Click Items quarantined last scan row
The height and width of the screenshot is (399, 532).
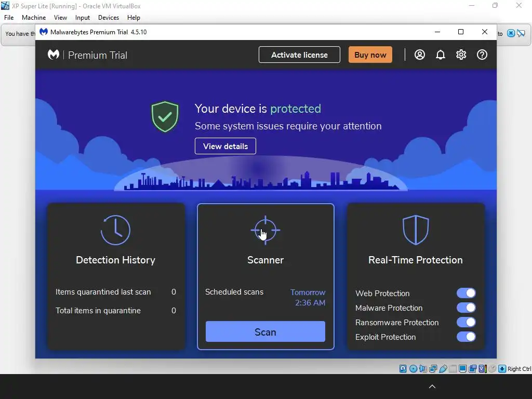pos(116,292)
